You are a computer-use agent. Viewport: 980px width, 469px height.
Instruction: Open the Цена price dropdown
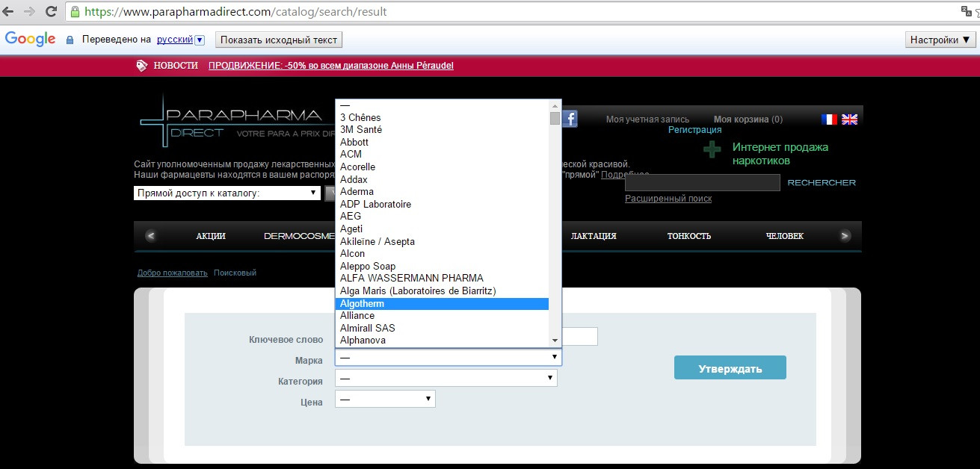(385, 400)
